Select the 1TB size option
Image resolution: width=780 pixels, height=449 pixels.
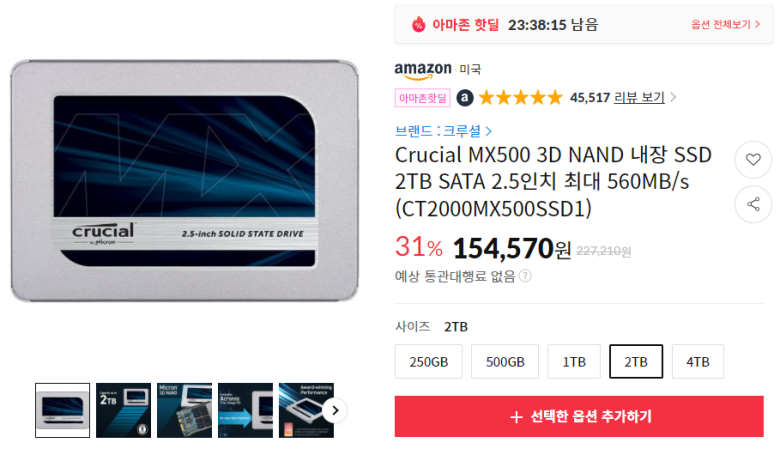click(x=574, y=361)
